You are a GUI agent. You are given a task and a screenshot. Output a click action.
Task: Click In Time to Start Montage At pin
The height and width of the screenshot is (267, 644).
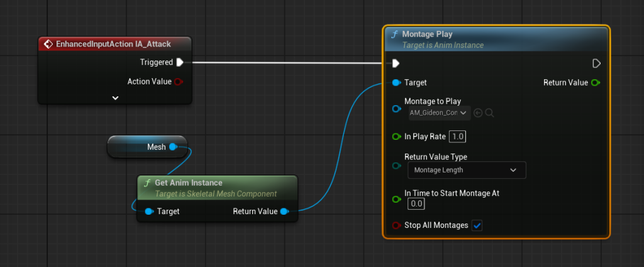396,199
